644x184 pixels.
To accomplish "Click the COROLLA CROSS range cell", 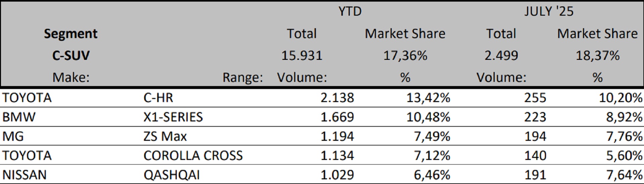I will tap(193, 156).
